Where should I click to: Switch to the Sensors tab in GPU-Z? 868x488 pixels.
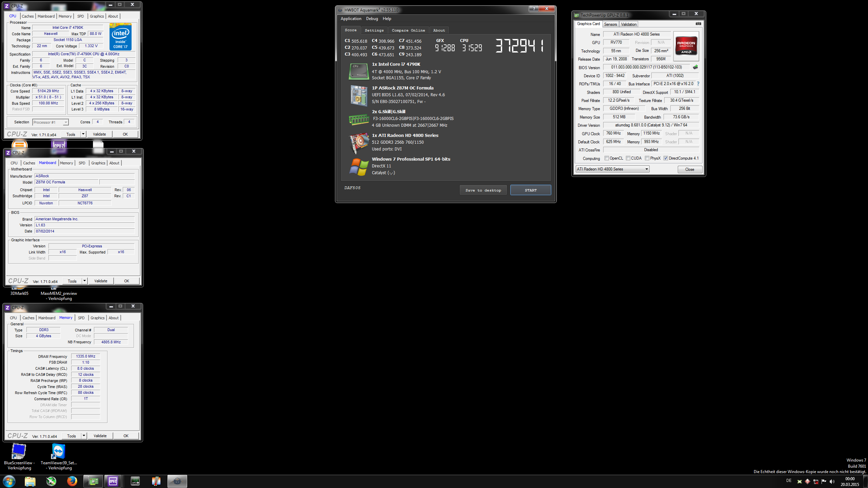(x=610, y=24)
